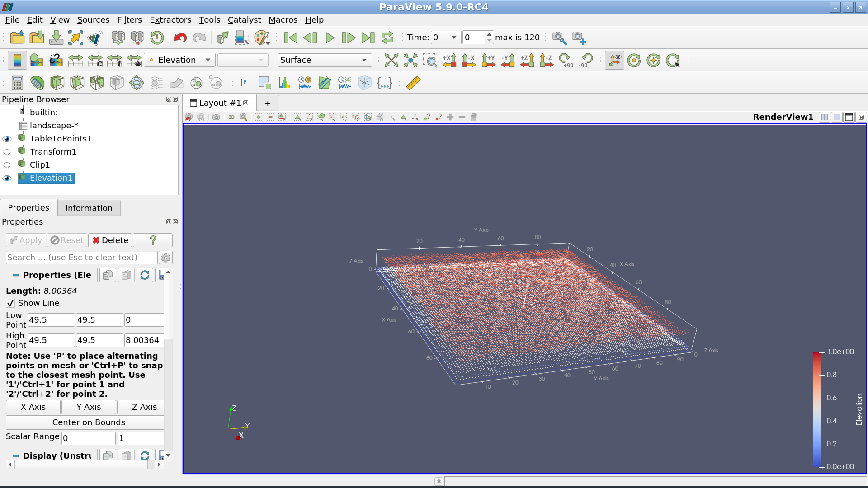The image size is (868, 488).
Task: Open the Filters menu
Action: (x=129, y=20)
